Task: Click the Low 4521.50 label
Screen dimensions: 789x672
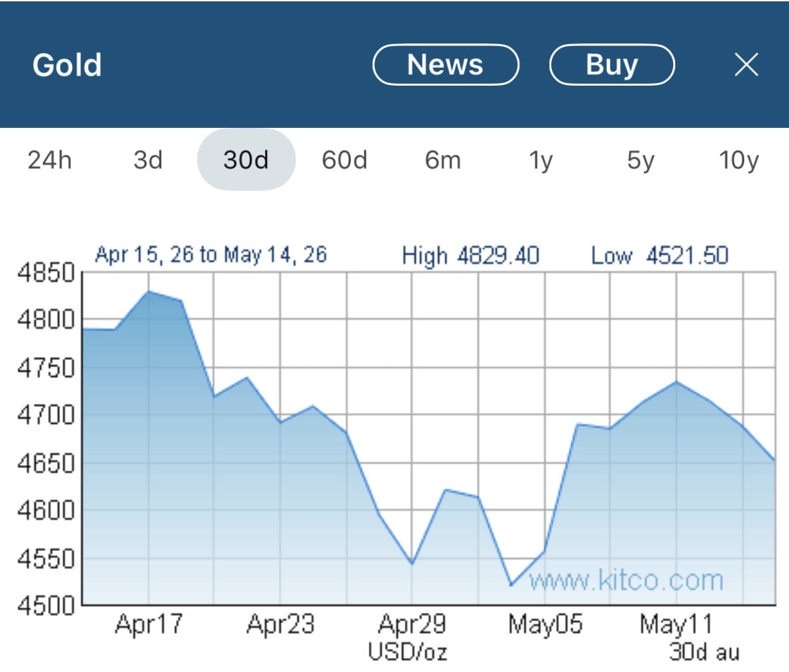Action: pos(660,256)
